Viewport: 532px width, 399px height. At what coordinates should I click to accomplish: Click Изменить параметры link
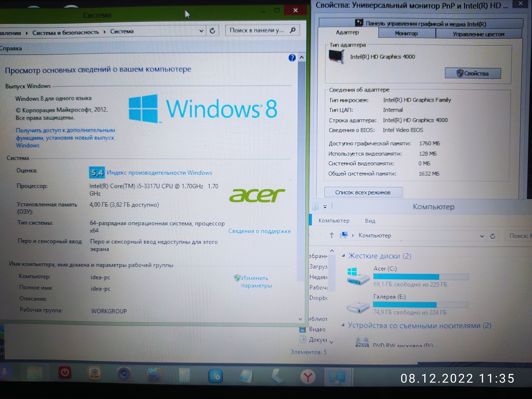point(256,282)
